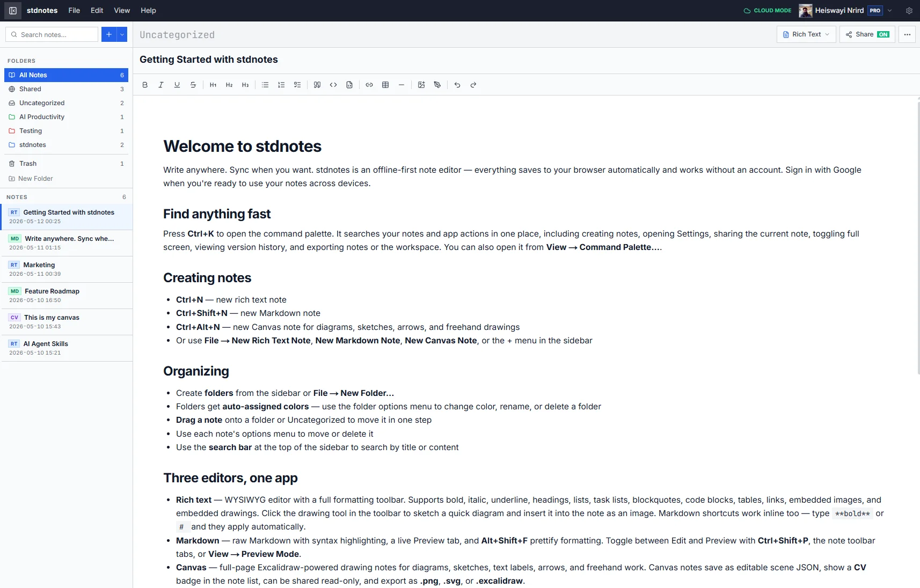
Task: Click the user avatar picture
Action: (x=805, y=11)
